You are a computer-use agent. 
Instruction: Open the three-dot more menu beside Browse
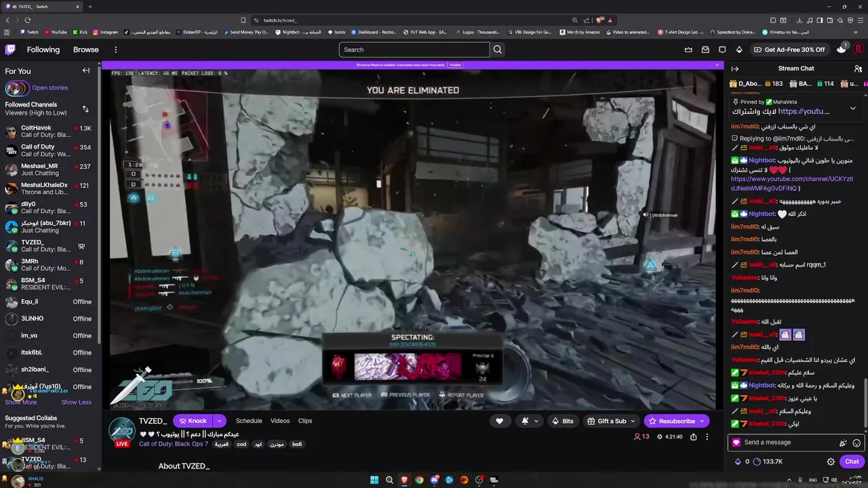115,49
